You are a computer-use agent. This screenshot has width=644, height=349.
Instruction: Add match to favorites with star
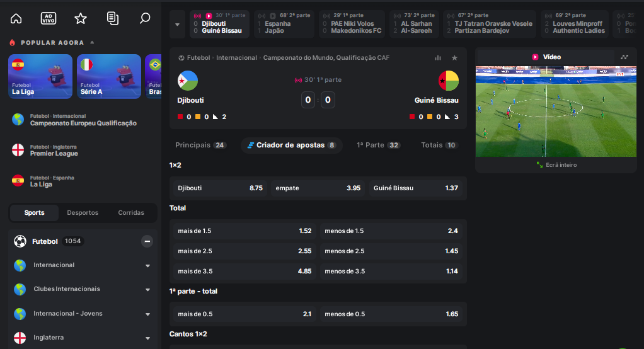[455, 58]
